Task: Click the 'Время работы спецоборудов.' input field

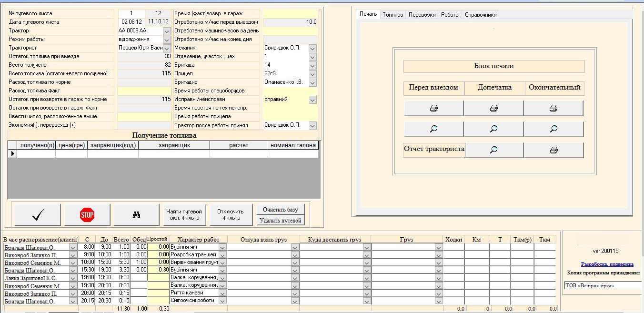Action: point(290,91)
